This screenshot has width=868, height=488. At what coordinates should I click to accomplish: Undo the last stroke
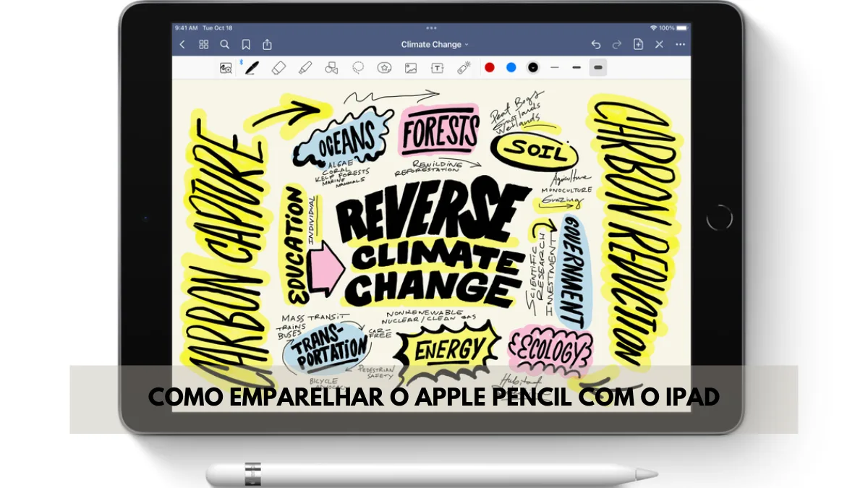(x=595, y=45)
